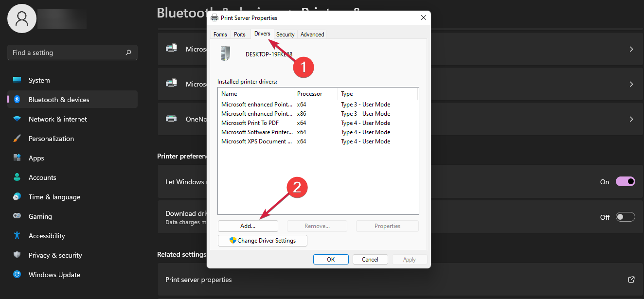The image size is (644, 299).
Task: Open Privacy & security settings
Action: pyautogui.click(x=72, y=255)
